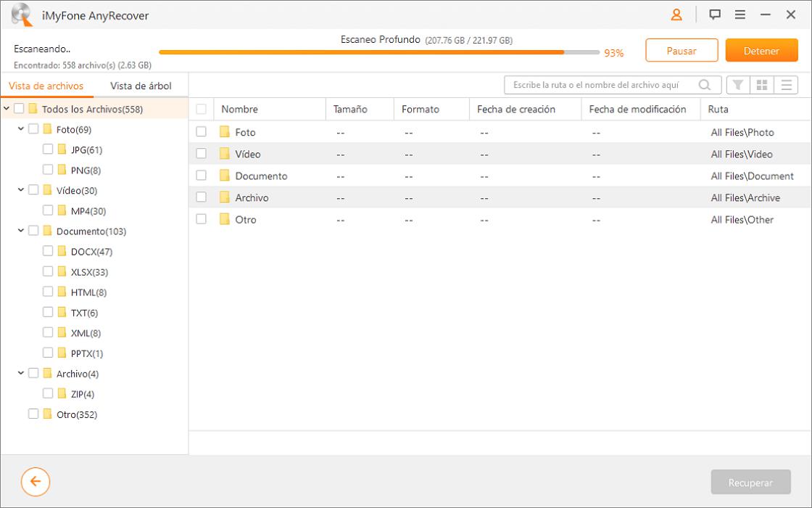Switch to grid thumbnail view

pyautogui.click(x=762, y=85)
